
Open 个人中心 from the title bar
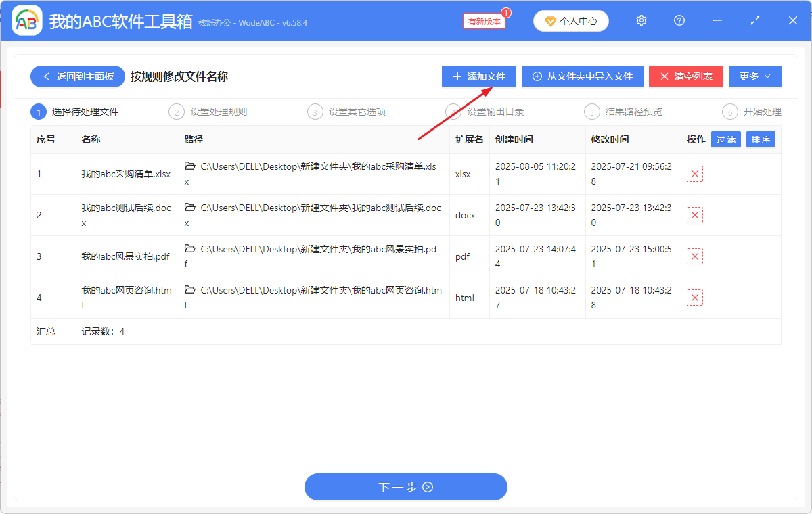pyautogui.click(x=570, y=20)
